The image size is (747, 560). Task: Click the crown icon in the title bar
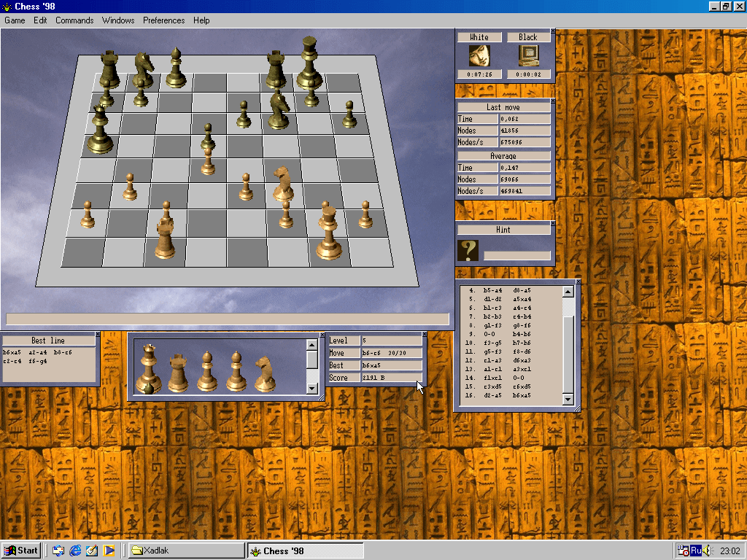point(6,6)
